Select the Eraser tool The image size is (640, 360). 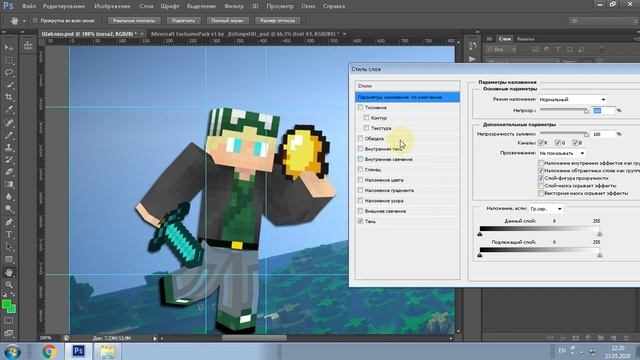tap(9, 172)
